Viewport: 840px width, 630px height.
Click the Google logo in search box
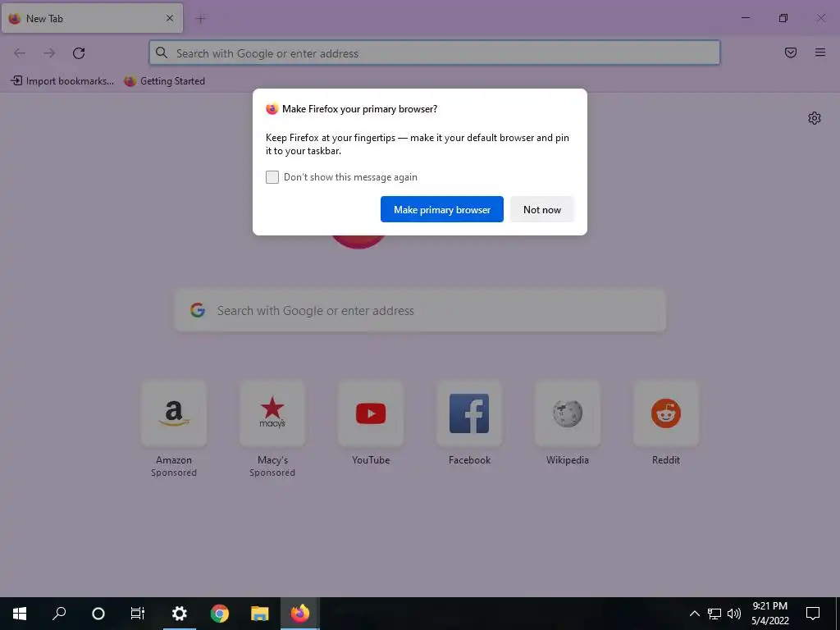pos(198,310)
